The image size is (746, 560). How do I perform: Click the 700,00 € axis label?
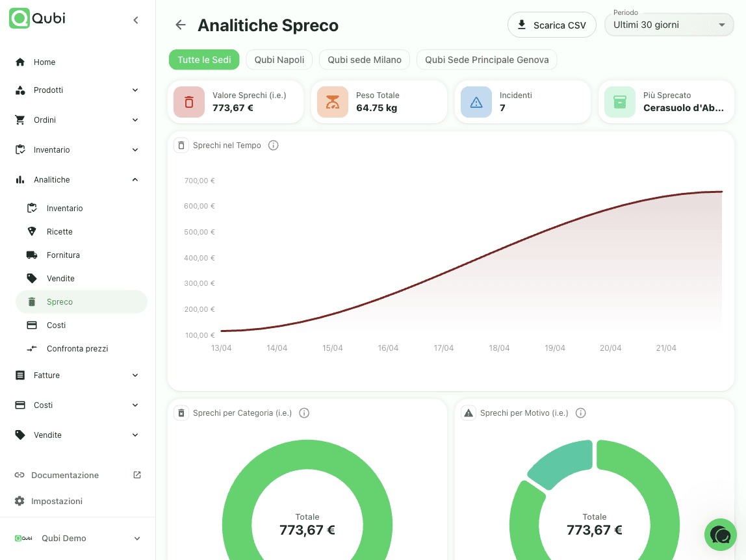tap(199, 181)
